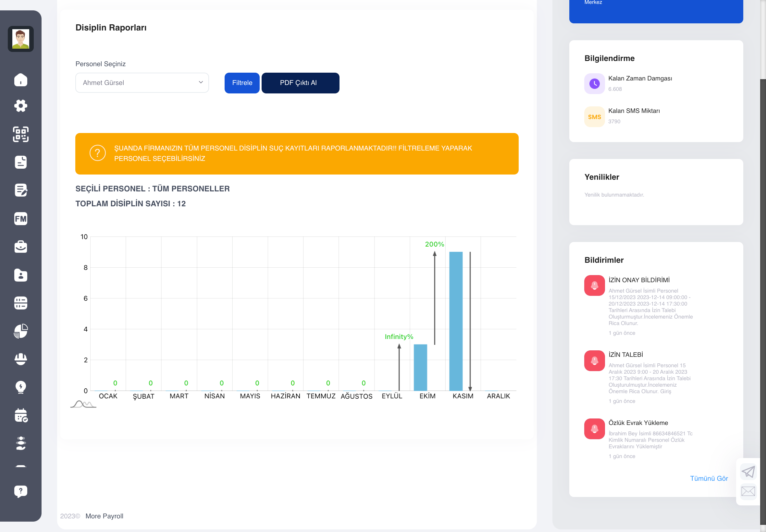Click the KASIM bar in the chart
Screen dimensions: 766x532
pyautogui.click(x=456, y=321)
